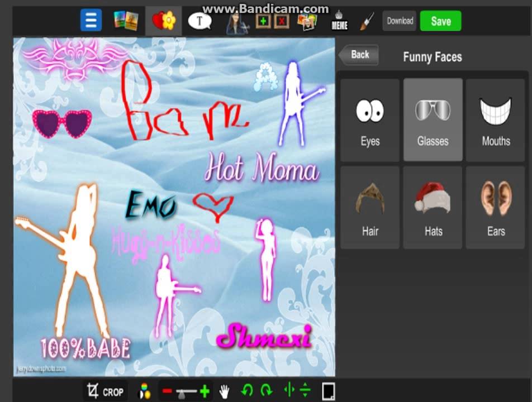Viewport: 532px width, 402px height.
Task: Open the person cutout tool
Action: tap(237, 22)
